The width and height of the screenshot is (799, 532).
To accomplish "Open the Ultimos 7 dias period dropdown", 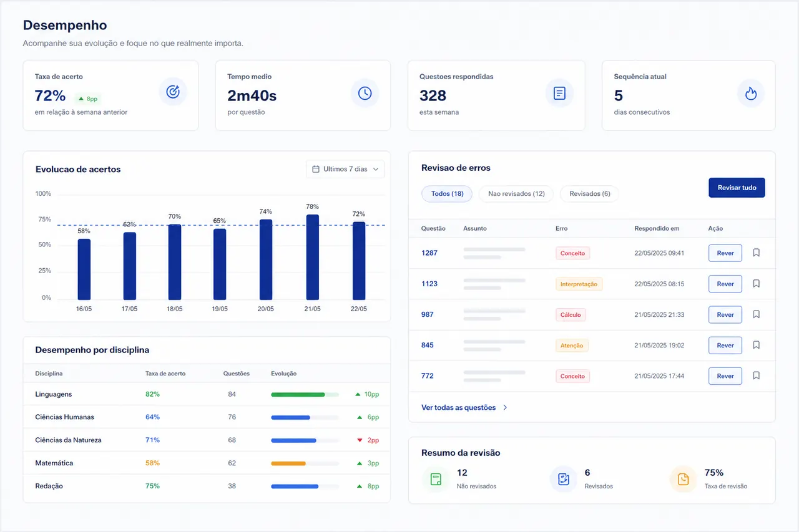I will click(x=345, y=169).
